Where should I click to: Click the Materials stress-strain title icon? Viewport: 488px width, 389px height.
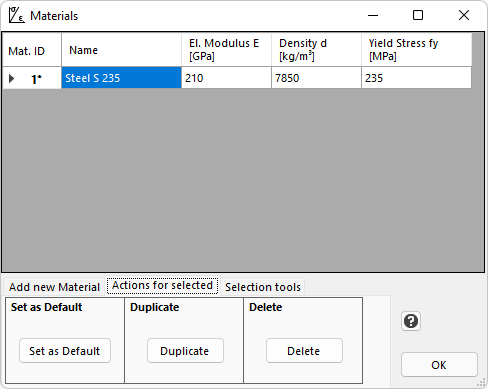click(x=16, y=15)
